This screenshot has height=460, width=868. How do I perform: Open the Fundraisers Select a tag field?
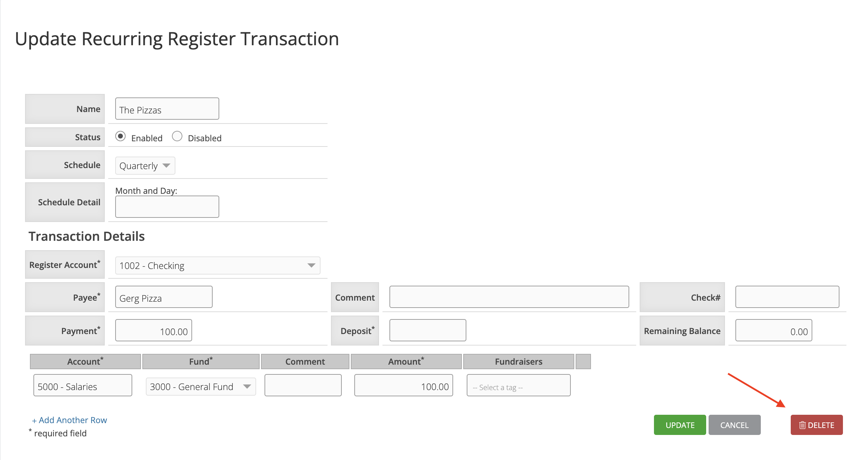click(x=519, y=385)
